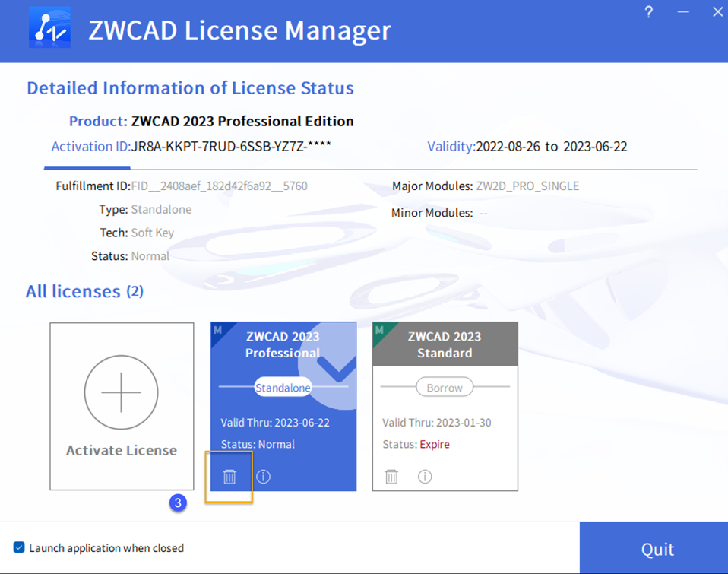The image size is (728, 574).
Task: Click the validity 2022-08-26 to 2023-06-22 text
Action: click(552, 146)
